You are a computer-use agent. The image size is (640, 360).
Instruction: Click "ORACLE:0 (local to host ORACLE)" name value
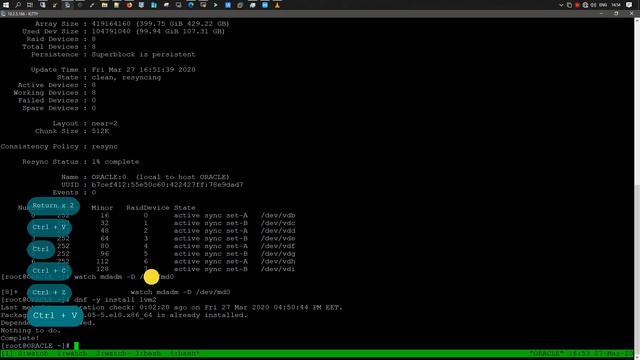click(160, 177)
